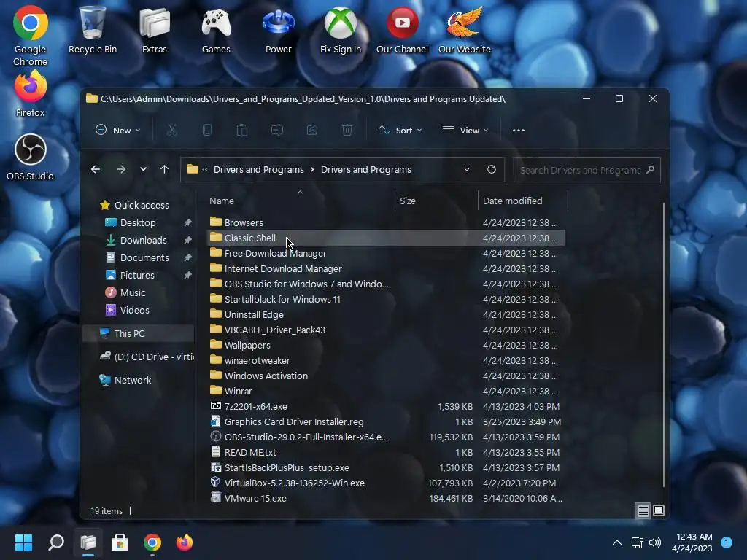The height and width of the screenshot is (560, 747).
Task: Select the 7z2201-x64.exe file
Action: [x=387, y=406]
